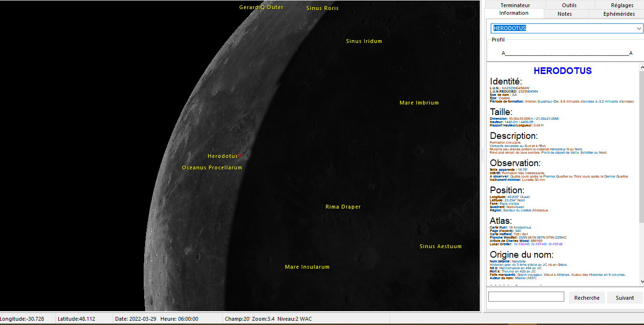Click the Rima Draper map label
Viewport: 644px width, 325px height.
pos(343,207)
